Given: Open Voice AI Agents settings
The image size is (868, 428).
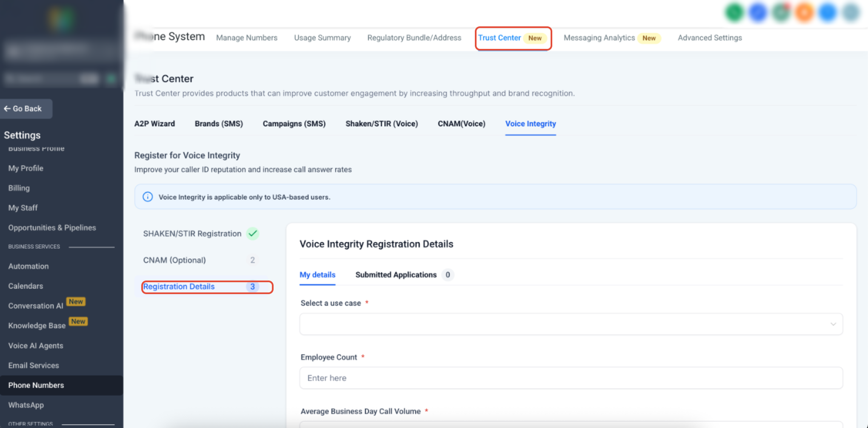Looking at the screenshot, I should pos(36,346).
